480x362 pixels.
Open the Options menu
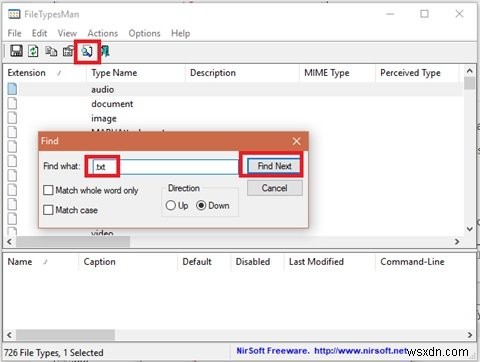144,33
